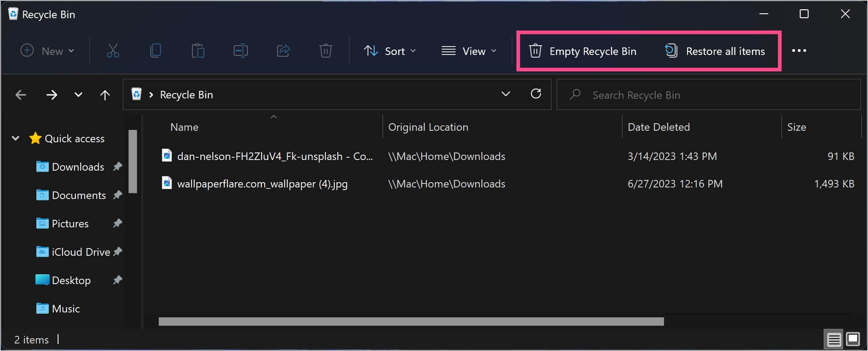
Task: Expand the address bar history dropdown
Action: [x=505, y=94]
